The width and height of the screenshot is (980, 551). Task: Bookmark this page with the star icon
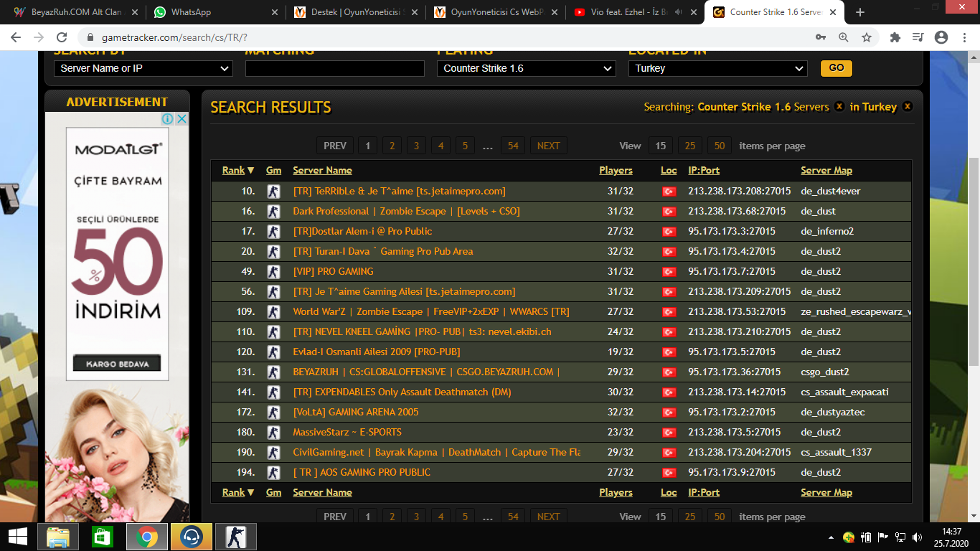(866, 37)
